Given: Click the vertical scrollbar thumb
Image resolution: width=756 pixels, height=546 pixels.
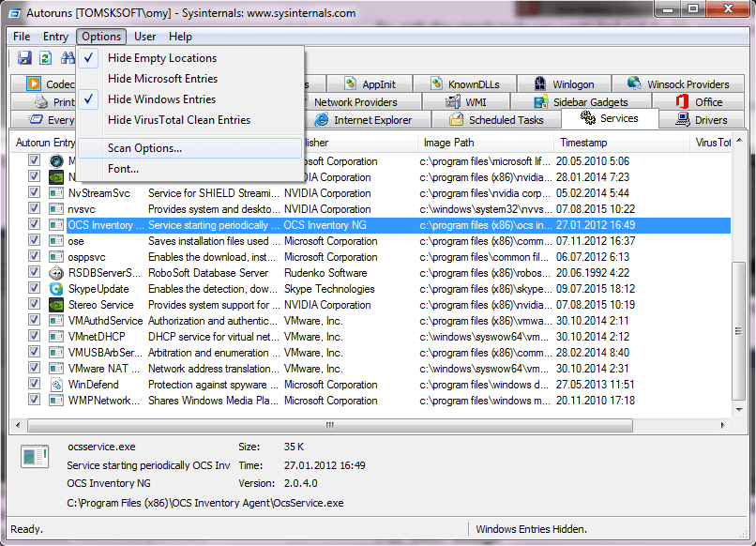Looking at the screenshot, I should pyautogui.click(x=738, y=331).
